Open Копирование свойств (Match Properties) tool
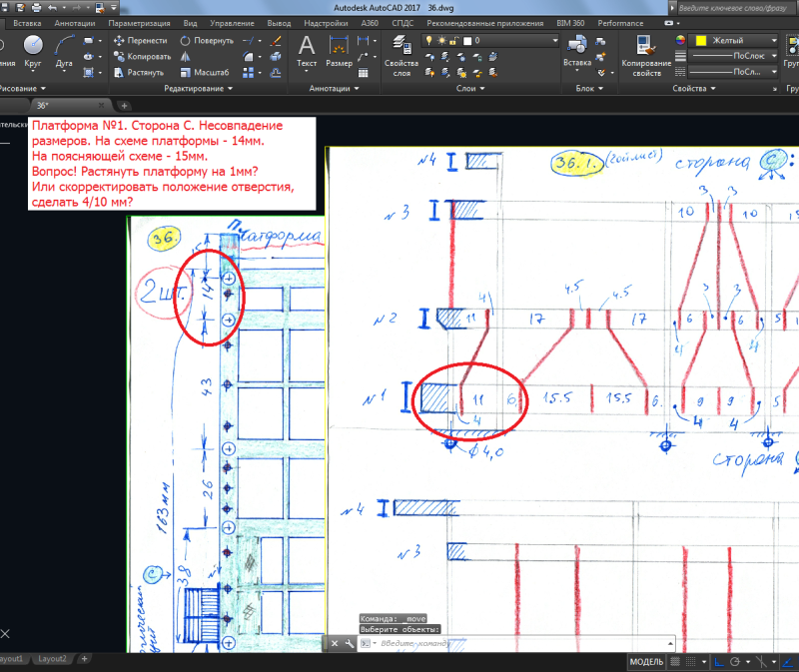 coord(640,53)
